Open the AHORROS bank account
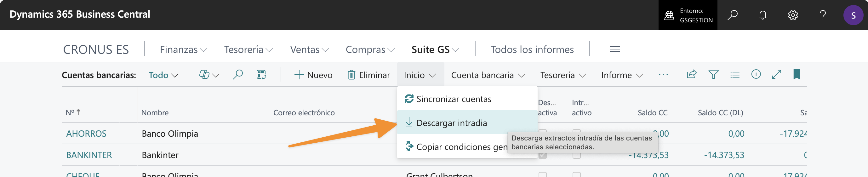868x177 pixels. (86, 134)
